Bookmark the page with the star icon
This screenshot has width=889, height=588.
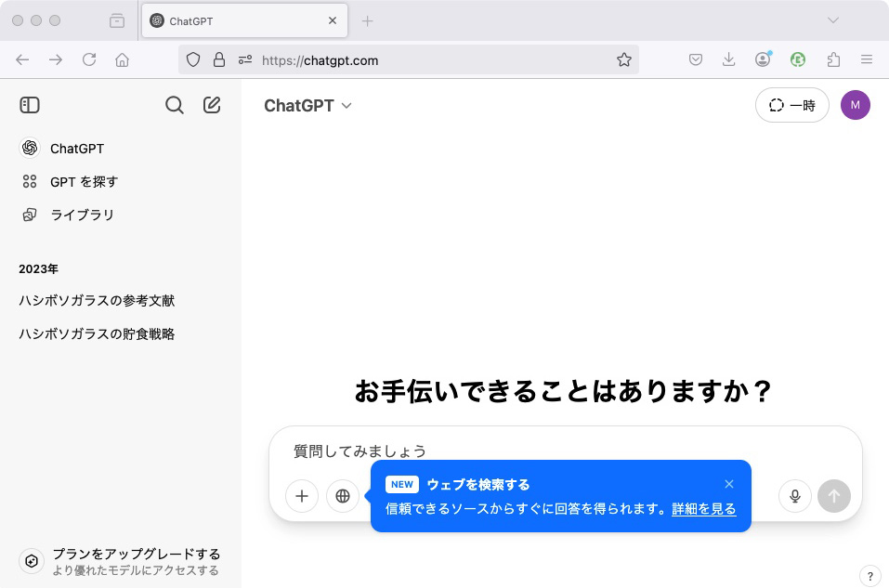click(x=623, y=59)
